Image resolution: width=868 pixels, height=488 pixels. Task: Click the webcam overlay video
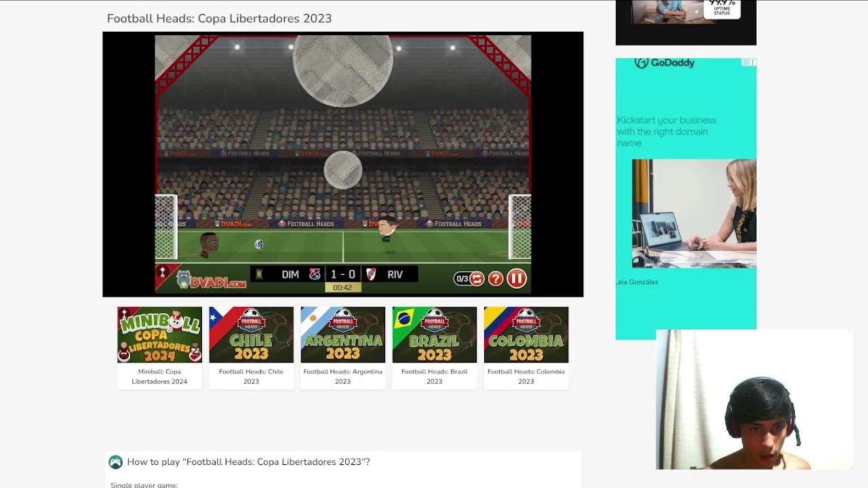(753, 399)
